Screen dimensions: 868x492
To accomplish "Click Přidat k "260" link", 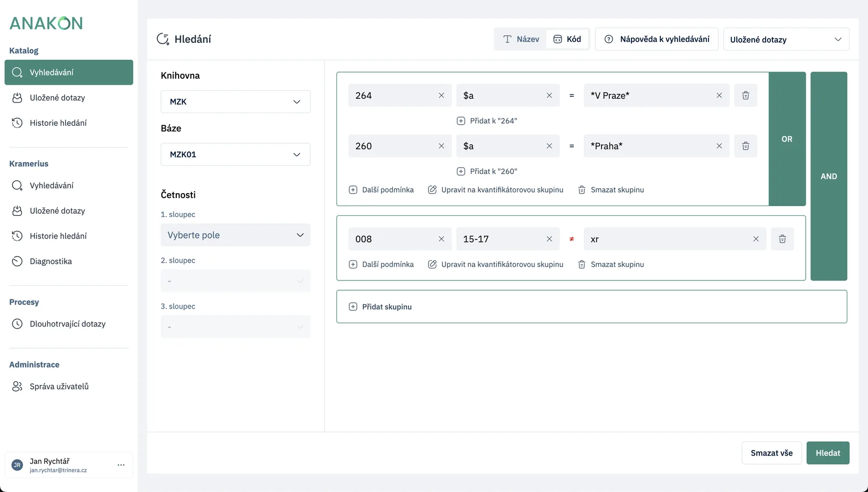I will coord(487,171).
